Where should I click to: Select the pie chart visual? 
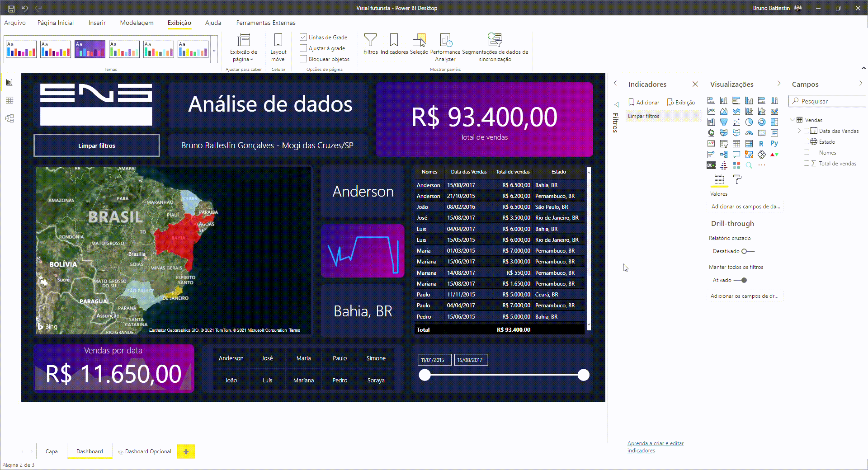(x=749, y=122)
